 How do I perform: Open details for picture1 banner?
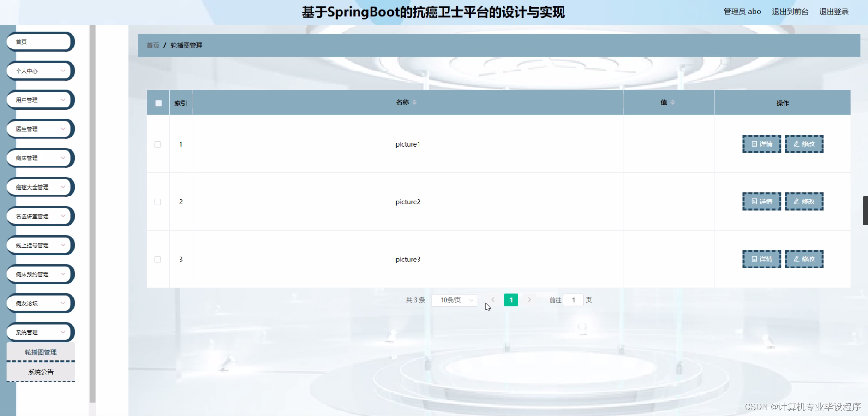(762, 143)
